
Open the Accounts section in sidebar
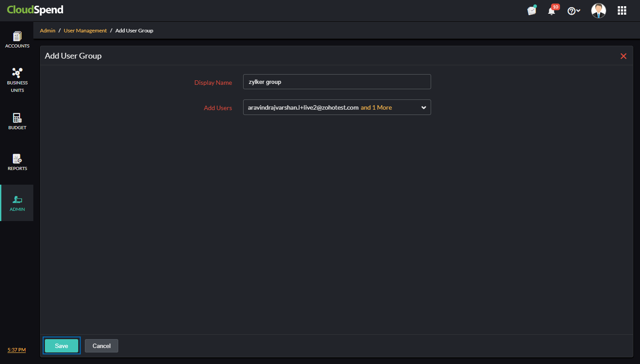17,39
